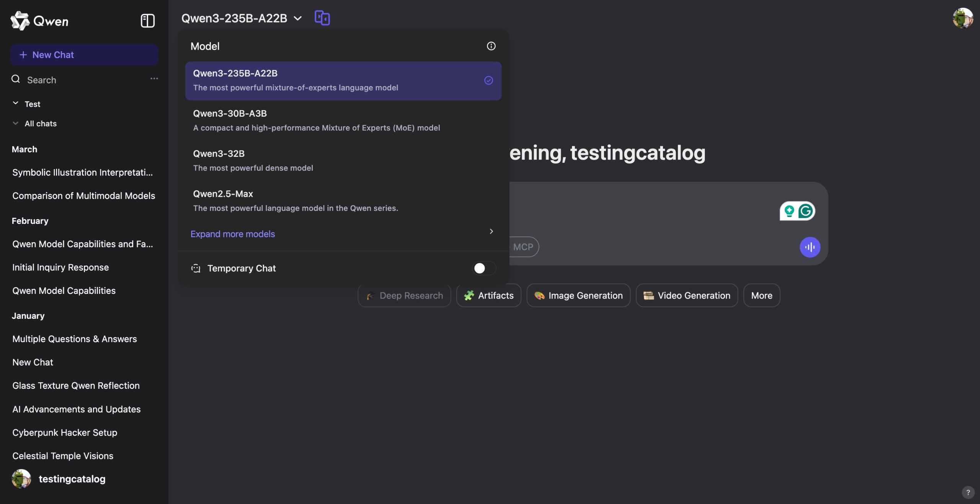Image resolution: width=980 pixels, height=504 pixels.
Task: Click the model comparison icon beside model name
Action: tap(322, 18)
